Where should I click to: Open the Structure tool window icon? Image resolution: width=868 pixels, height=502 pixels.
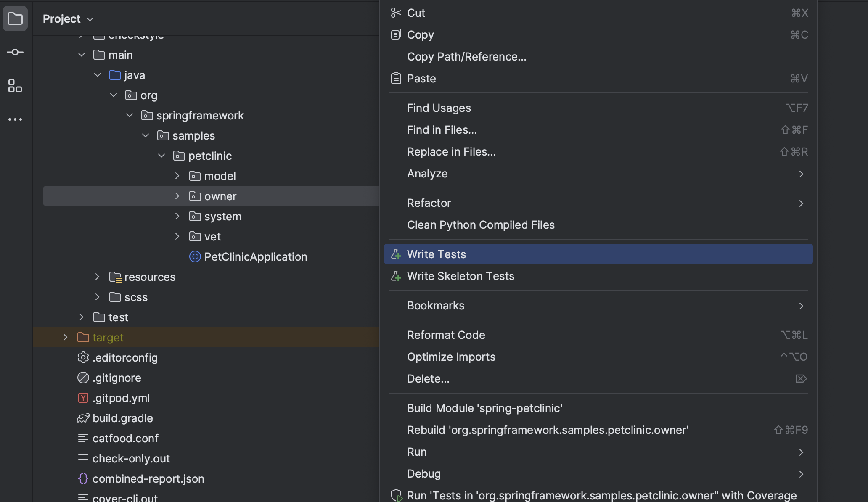click(15, 86)
